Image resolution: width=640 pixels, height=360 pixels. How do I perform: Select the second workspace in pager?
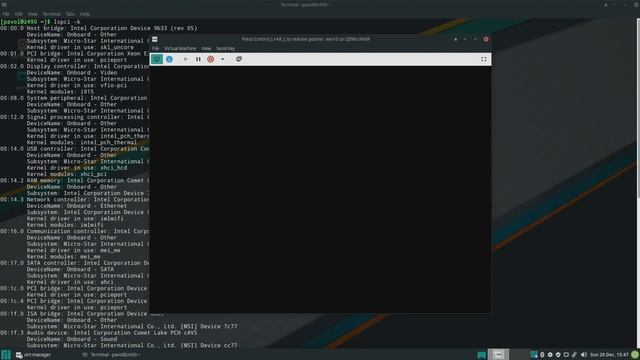click(520, 355)
